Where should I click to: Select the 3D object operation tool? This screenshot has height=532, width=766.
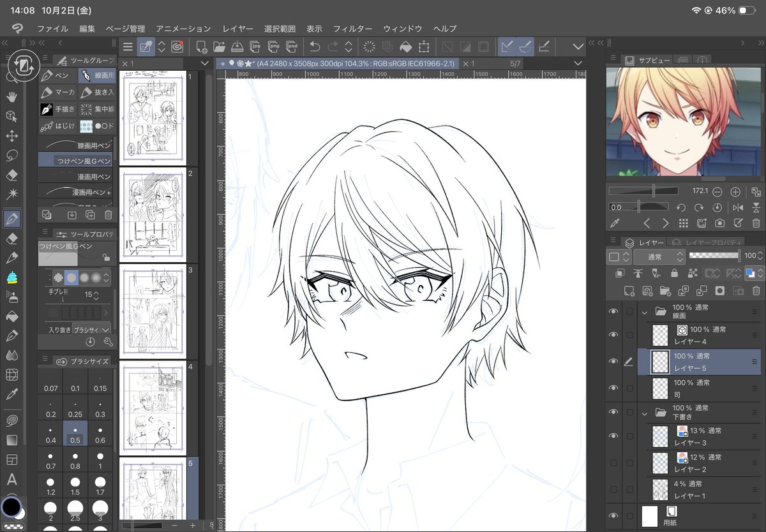[x=11, y=116]
